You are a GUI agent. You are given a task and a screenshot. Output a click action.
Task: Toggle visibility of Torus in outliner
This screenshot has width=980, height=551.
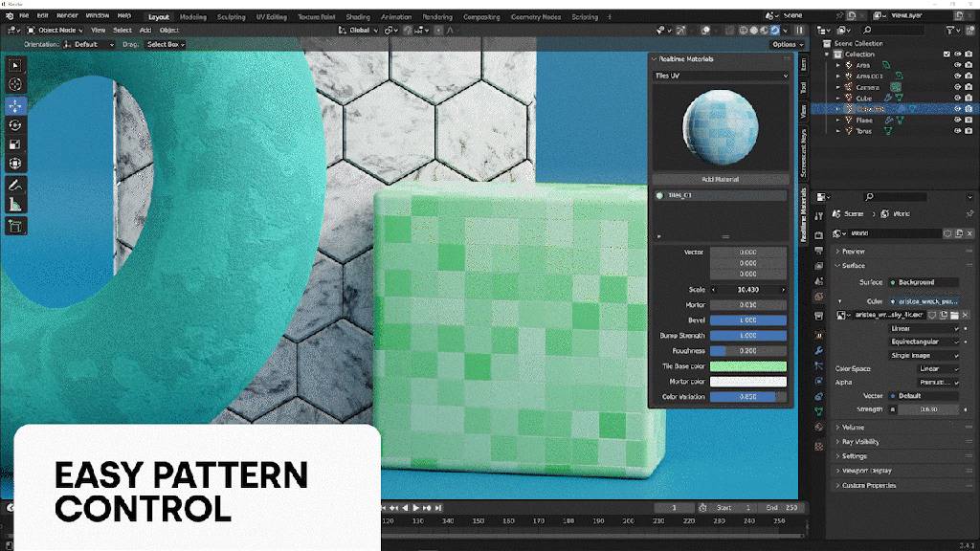[957, 131]
